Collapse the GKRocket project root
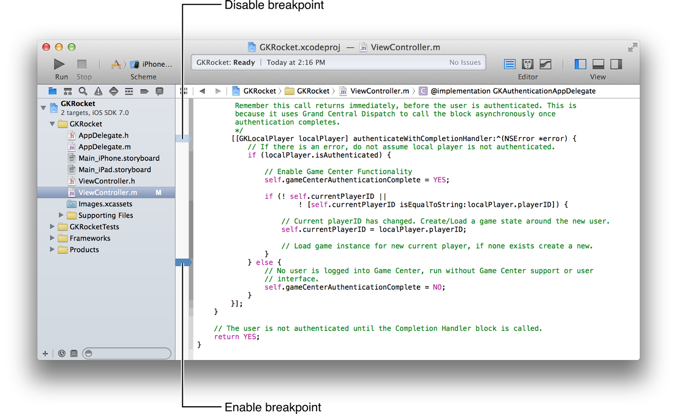Viewport: 677px width, 414px height. coord(43,107)
